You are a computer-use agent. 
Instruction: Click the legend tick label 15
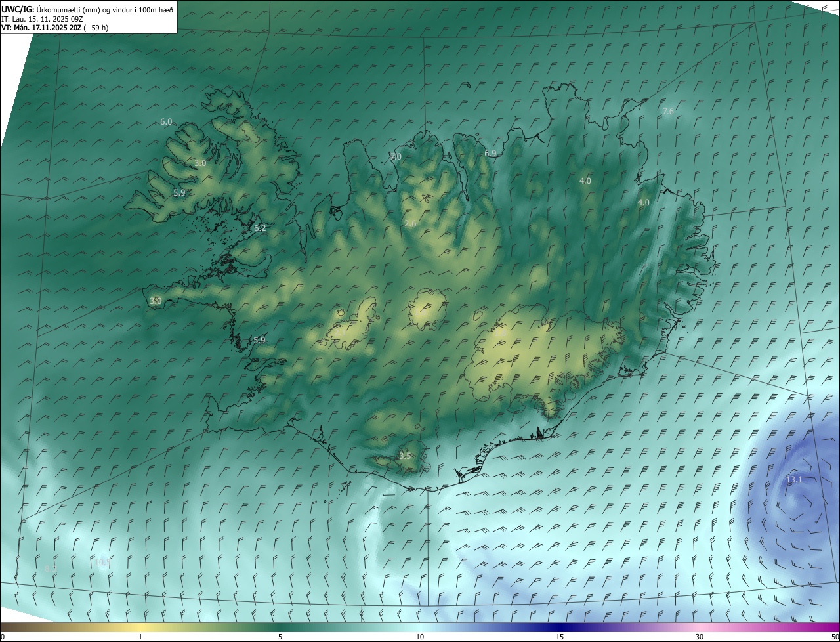pos(560,637)
